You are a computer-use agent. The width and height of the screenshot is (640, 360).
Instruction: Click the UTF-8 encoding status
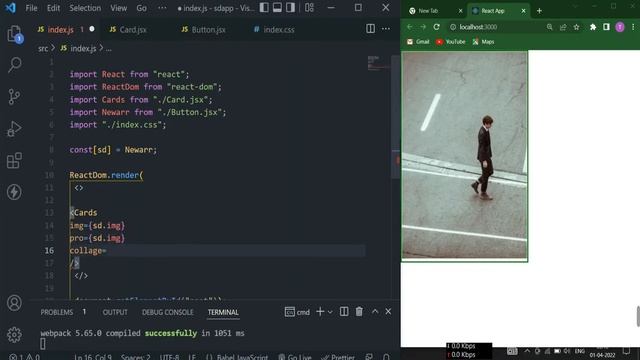[169, 357]
